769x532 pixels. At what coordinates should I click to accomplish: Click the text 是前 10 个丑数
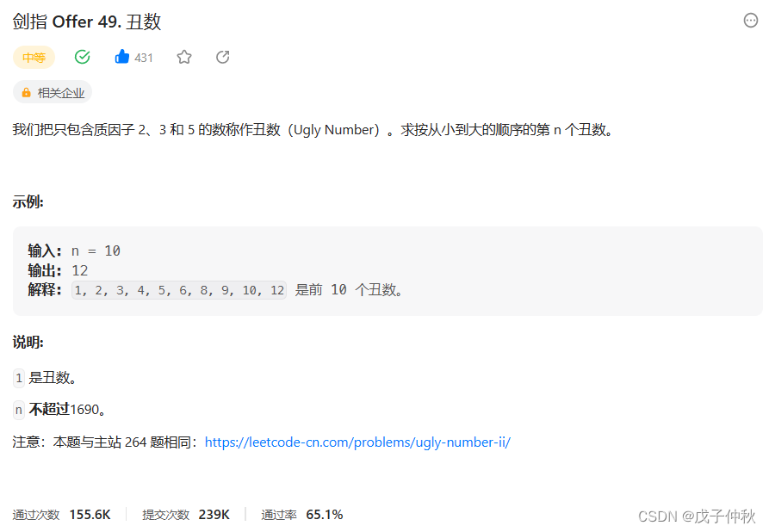pyautogui.click(x=349, y=290)
